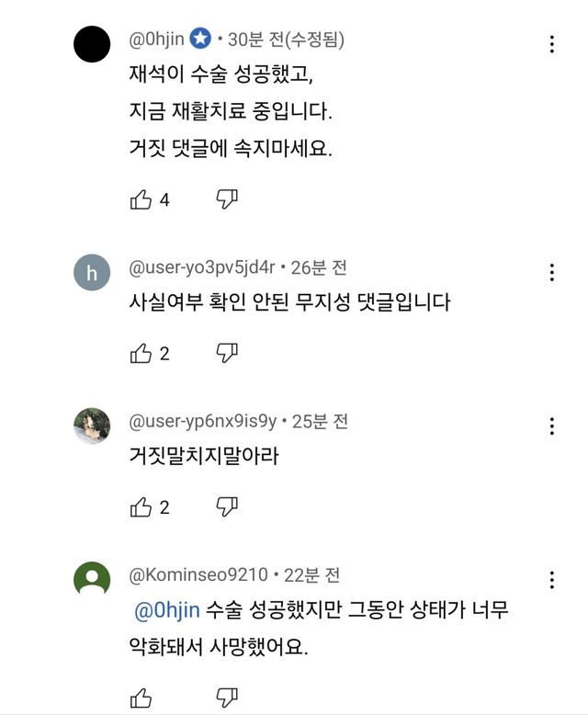588x715 pixels.
Task: Open the blue @0hjin mention link
Action: click(167, 610)
